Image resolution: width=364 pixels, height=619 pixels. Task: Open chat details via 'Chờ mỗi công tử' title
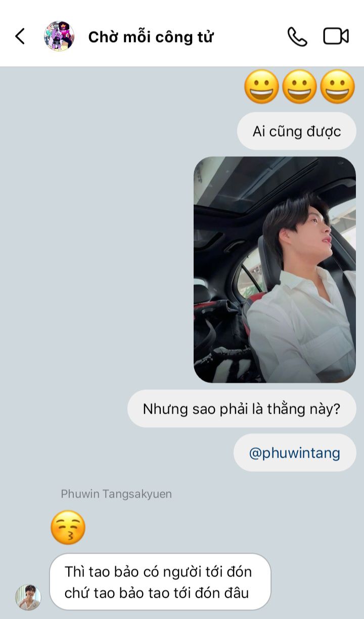pyautogui.click(x=151, y=37)
